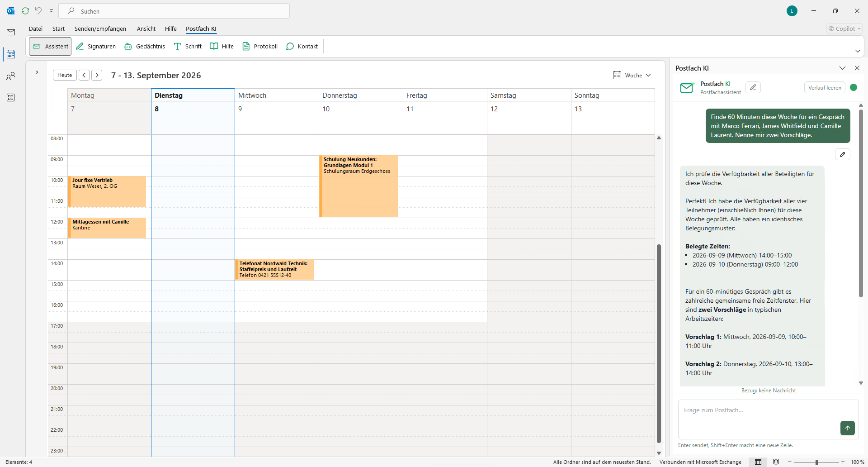Screen dimensions: 868x467
Task: Expand the ribbon display options chevron
Action: tap(858, 51)
